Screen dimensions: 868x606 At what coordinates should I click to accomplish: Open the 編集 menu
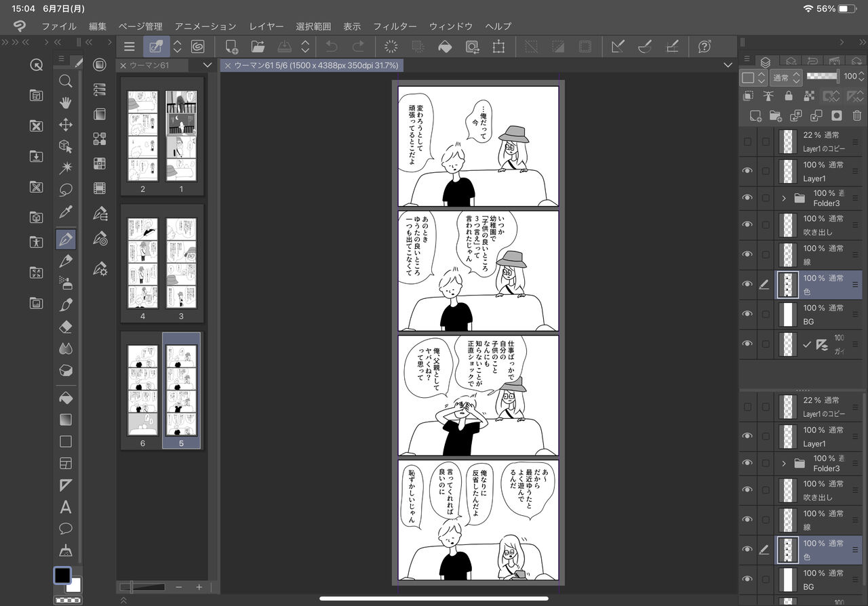point(98,26)
